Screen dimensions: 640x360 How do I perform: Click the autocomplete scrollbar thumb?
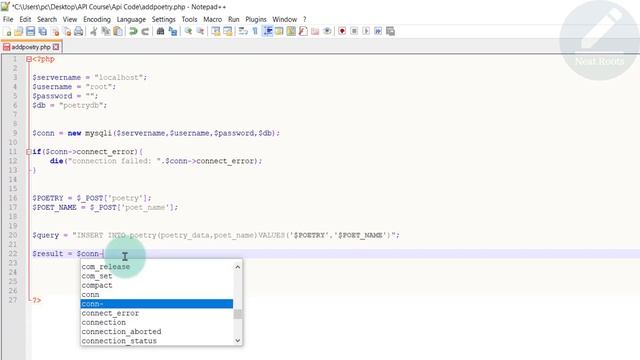[238, 314]
